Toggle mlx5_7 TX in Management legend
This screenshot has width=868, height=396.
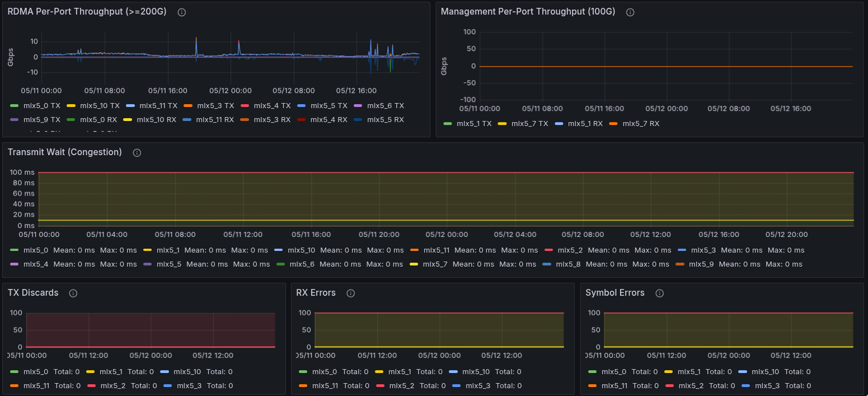529,123
